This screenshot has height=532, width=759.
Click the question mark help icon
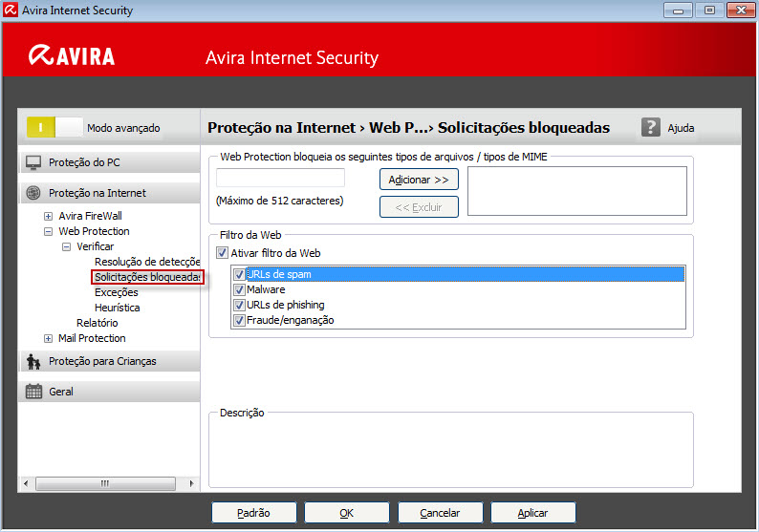click(651, 128)
